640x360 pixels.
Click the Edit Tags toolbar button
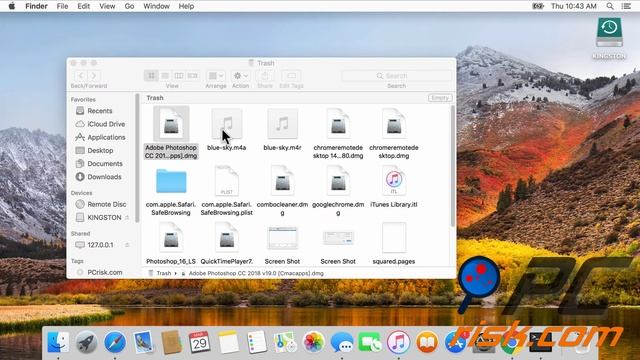click(291, 76)
